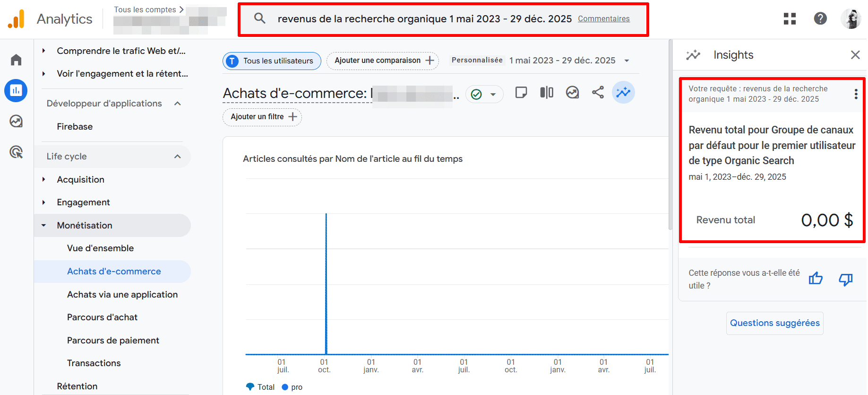This screenshot has width=868, height=395.
Task: Click the report note icon
Action: pos(521,92)
